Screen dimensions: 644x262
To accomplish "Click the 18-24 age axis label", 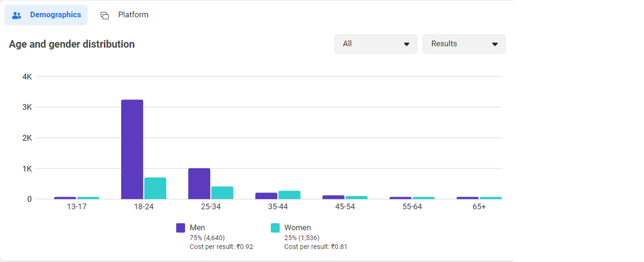I will 144,207.
